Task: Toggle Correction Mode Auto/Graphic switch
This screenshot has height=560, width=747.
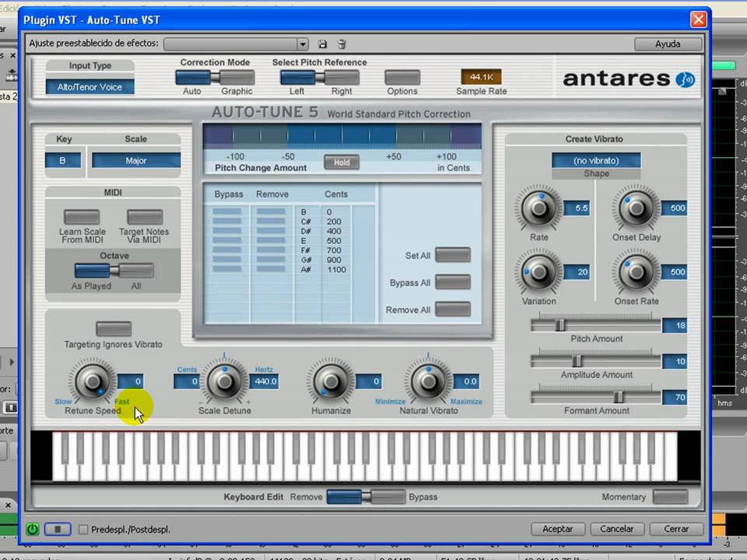Action: pyautogui.click(x=215, y=77)
